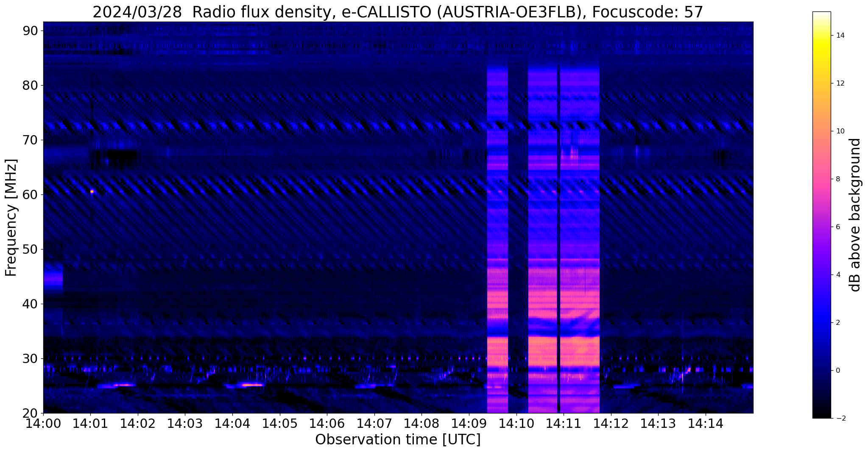868x452 pixels.
Task: Click the 90 MHz frequency tick label
Action: [30, 31]
